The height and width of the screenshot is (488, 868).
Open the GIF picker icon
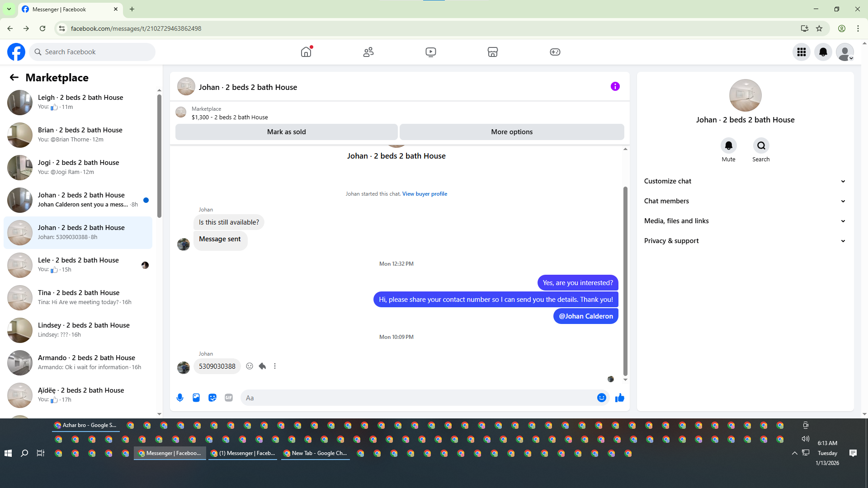pyautogui.click(x=229, y=398)
